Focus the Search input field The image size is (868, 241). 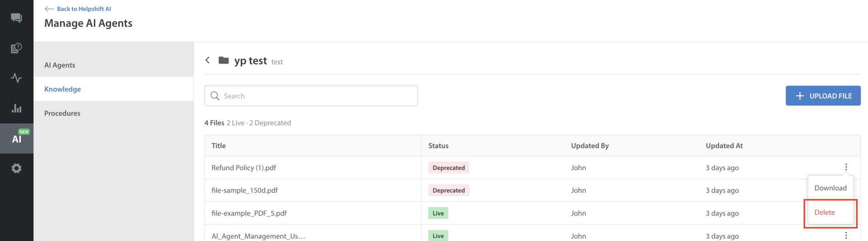tap(316, 96)
